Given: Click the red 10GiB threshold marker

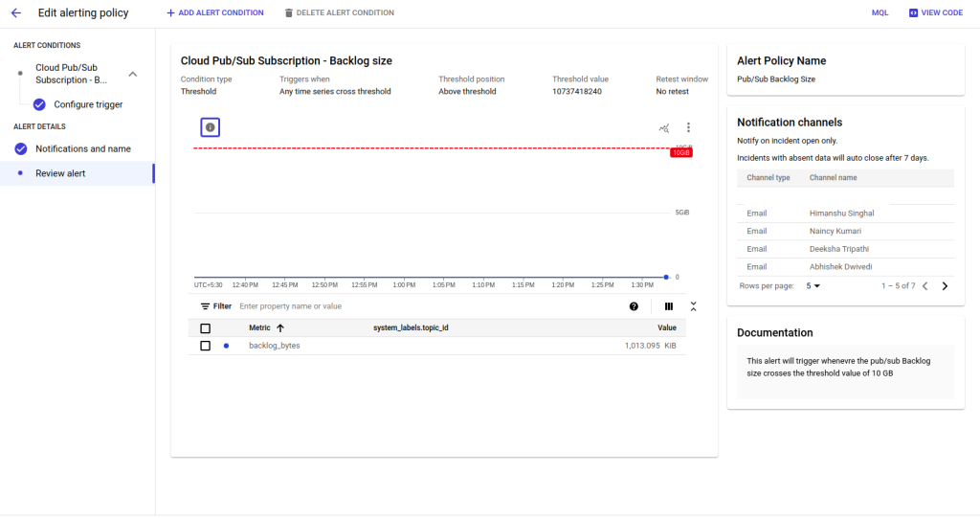Looking at the screenshot, I should pos(680,152).
